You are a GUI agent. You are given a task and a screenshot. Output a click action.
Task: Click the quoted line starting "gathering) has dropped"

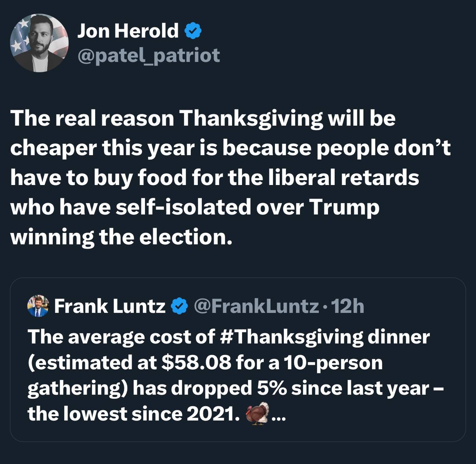click(235, 388)
